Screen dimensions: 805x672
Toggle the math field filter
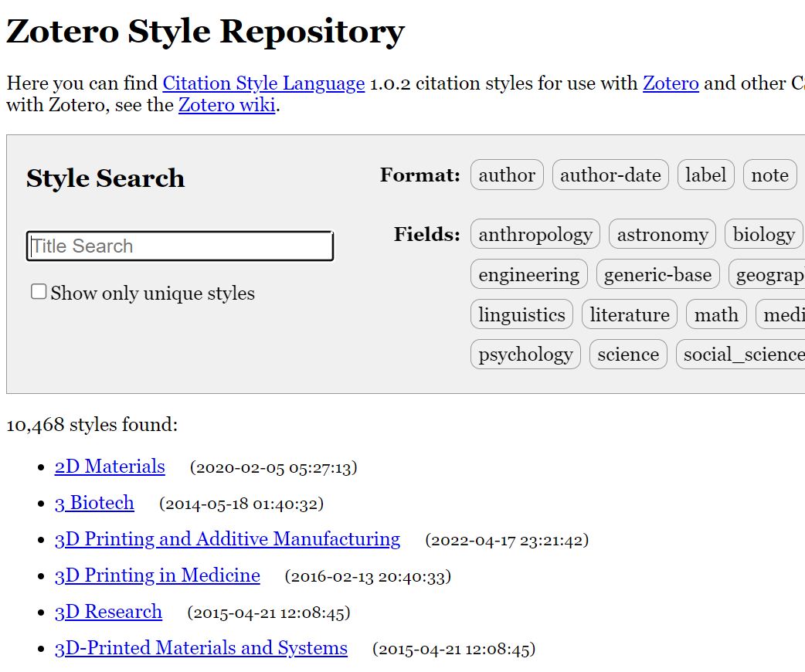716,314
